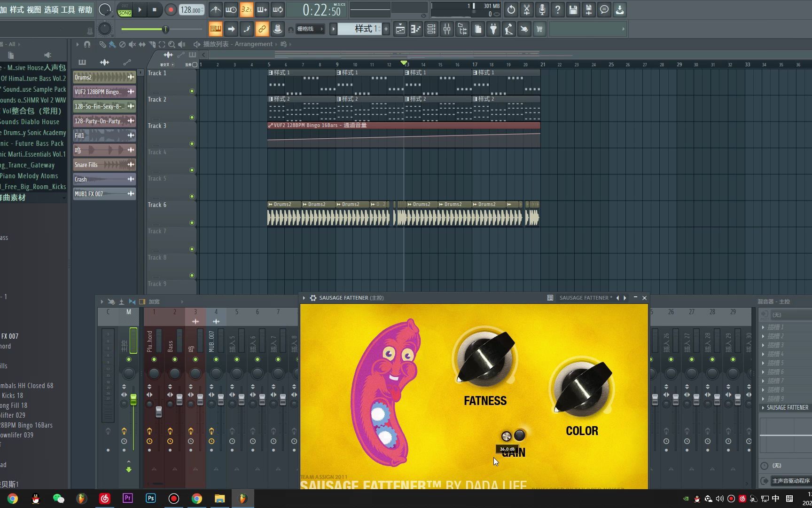Open Sausage Fattener plugin gear settings
Viewport: 812px width, 508px height.
(313, 298)
